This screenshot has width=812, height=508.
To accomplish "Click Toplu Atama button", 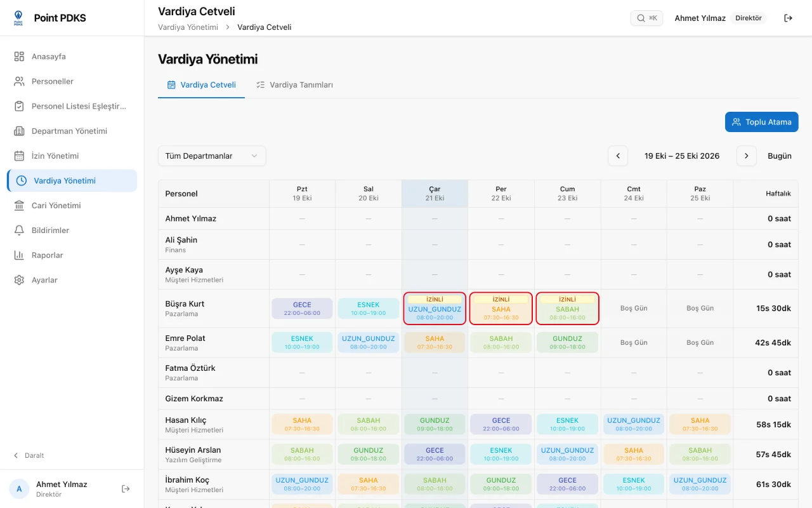I will (x=762, y=122).
